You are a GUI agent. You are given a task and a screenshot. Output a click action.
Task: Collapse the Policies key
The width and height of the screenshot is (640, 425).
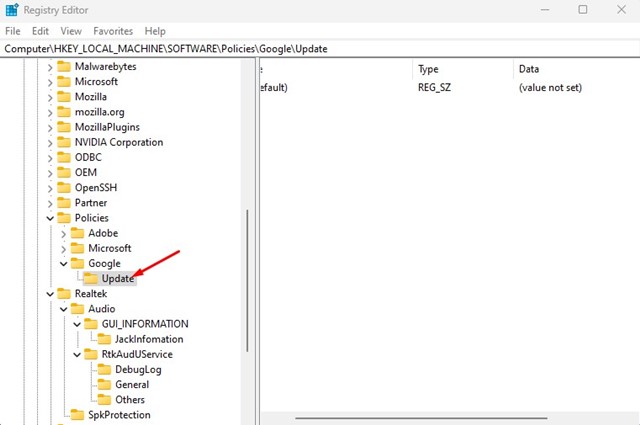[x=50, y=218]
